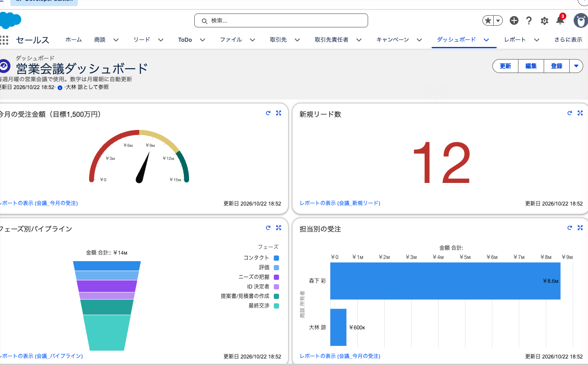Screen dimensions: 588x365
Task: Expand the フェーズ別パイプライン widget to full screen
Action: (x=279, y=228)
